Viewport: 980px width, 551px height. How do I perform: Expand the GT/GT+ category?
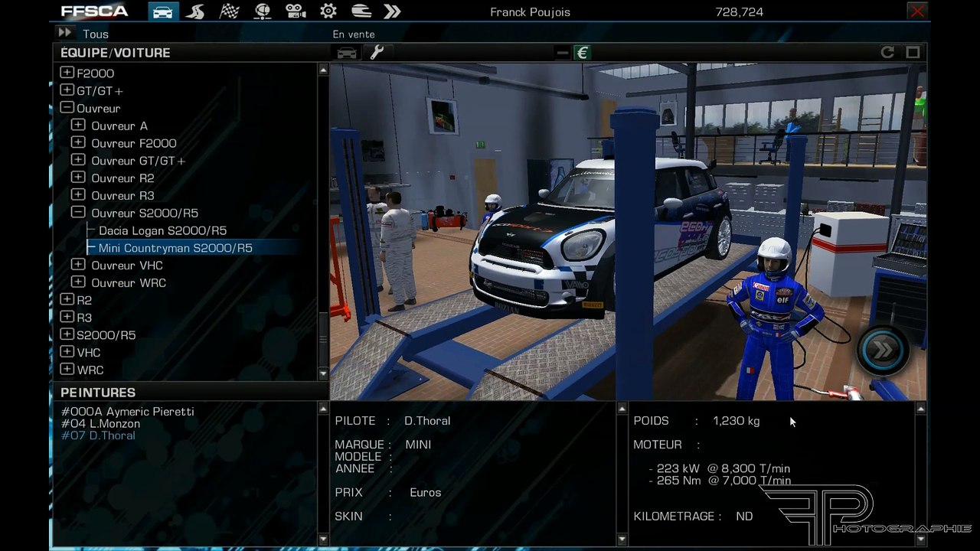(67, 90)
